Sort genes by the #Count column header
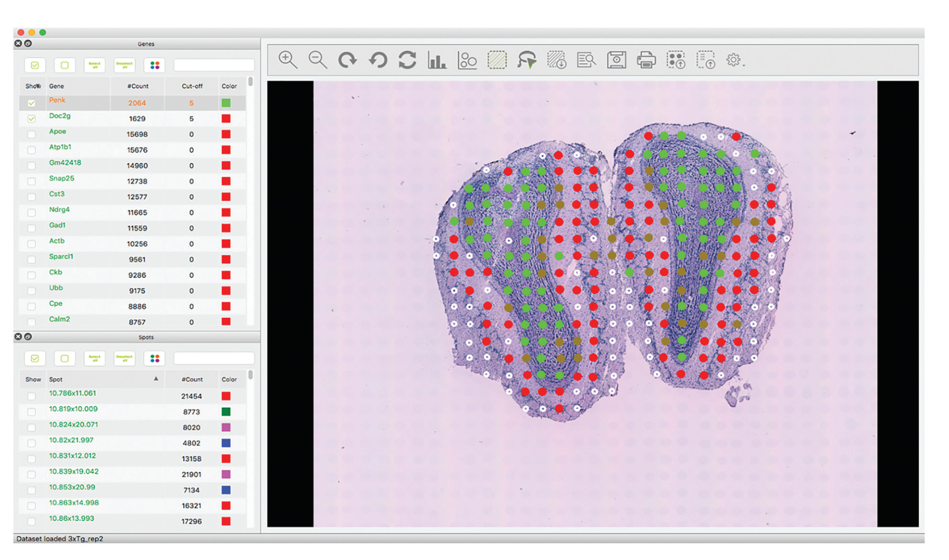The width and height of the screenshot is (949, 560). coord(137,86)
